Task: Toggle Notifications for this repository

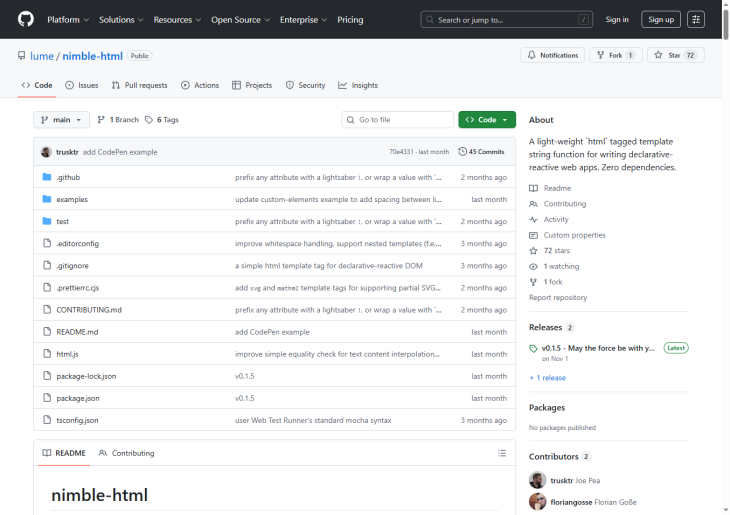Action: click(552, 55)
